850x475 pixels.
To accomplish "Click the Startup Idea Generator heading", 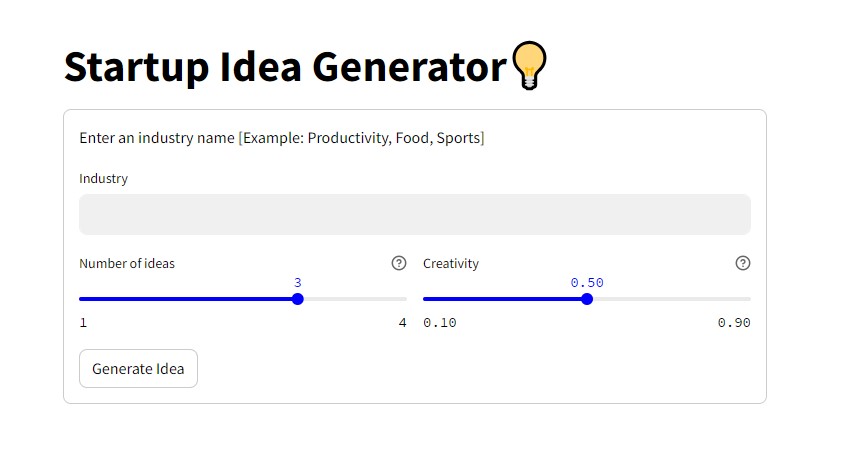I will tap(284, 67).
